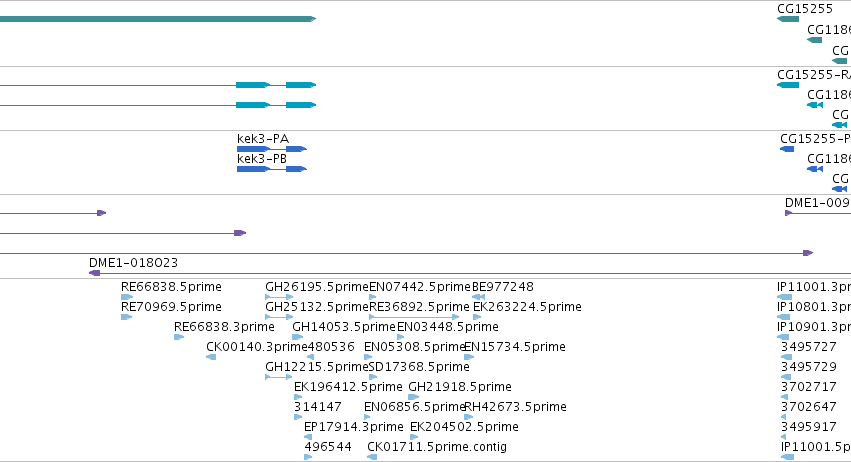This screenshot has width=851, height=462.
Task: Click the CG15255 gene arrow glyph
Action: pyautogui.click(x=788, y=19)
